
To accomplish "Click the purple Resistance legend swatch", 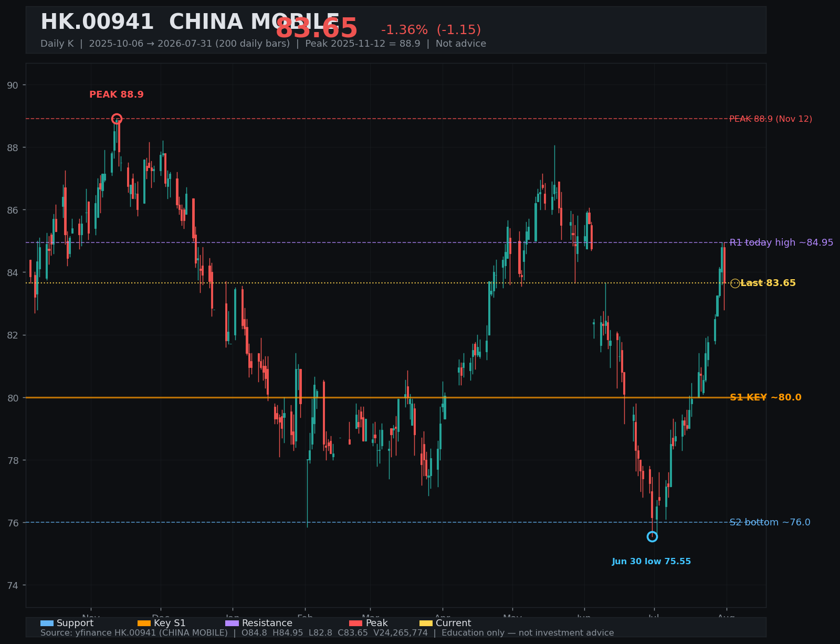I will point(232,624).
